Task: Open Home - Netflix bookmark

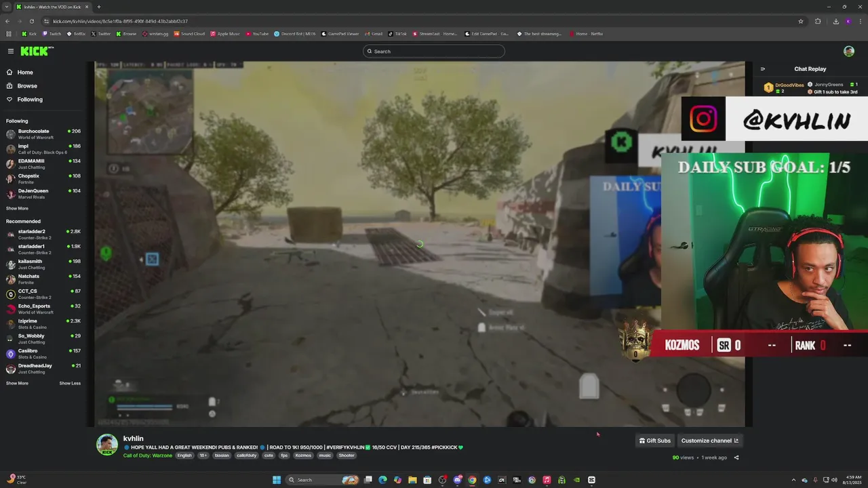Action: pos(586,34)
